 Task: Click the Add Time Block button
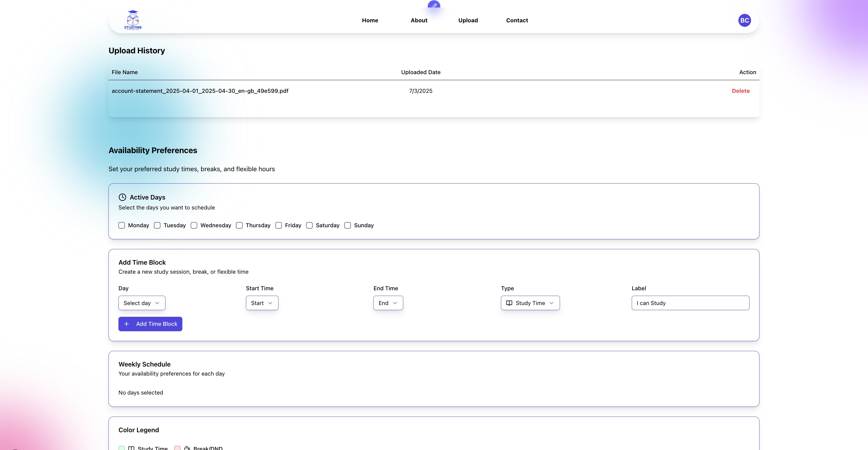click(x=150, y=324)
